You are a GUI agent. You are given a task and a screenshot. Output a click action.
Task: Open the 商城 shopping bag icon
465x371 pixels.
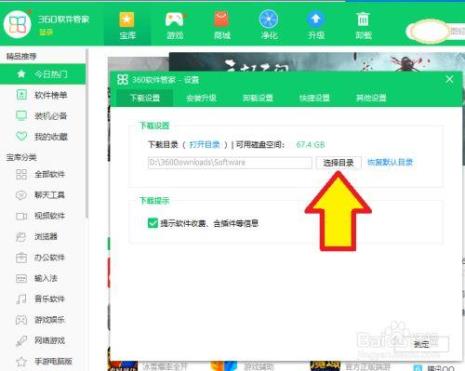(x=222, y=19)
